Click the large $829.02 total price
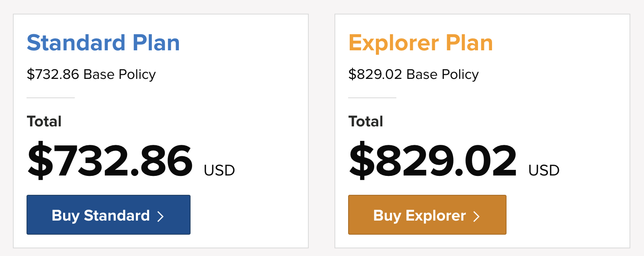644x256 pixels. click(433, 161)
